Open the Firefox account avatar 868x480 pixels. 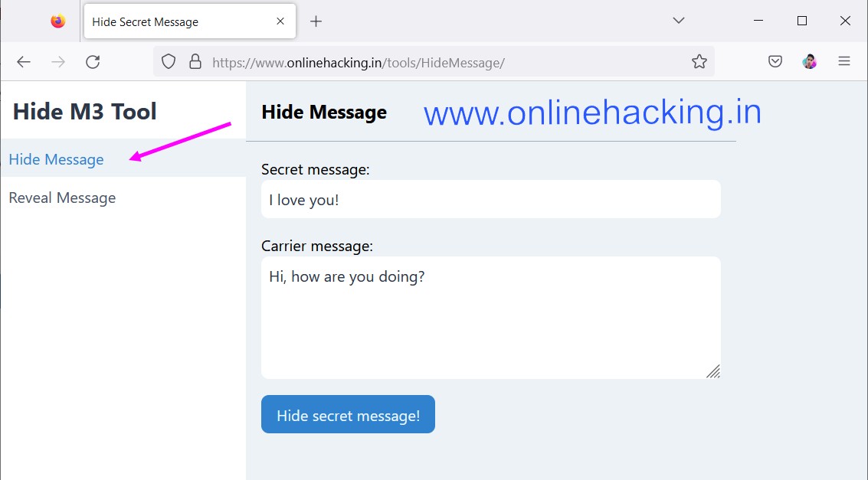(809, 61)
